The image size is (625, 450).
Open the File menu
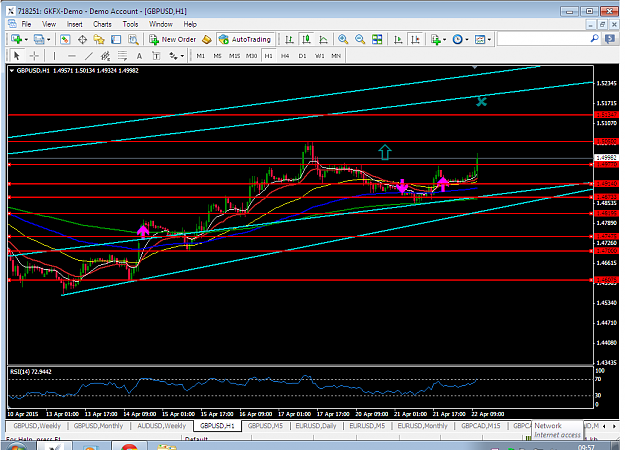(26, 24)
